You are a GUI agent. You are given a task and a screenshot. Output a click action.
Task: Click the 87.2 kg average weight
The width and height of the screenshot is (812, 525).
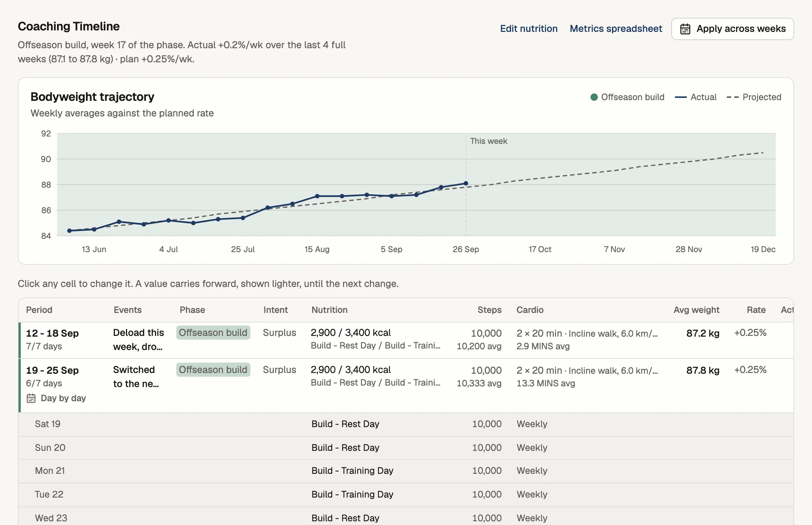pyautogui.click(x=703, y=333)
